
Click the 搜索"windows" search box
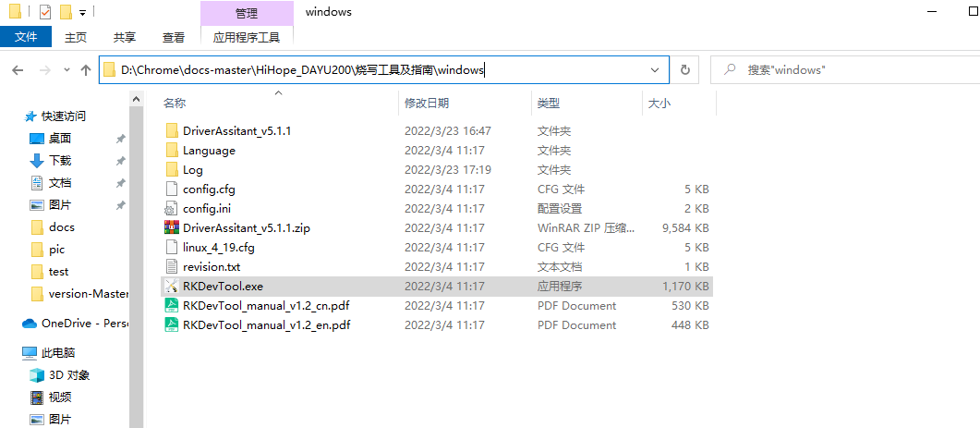[x=845, y=70]
